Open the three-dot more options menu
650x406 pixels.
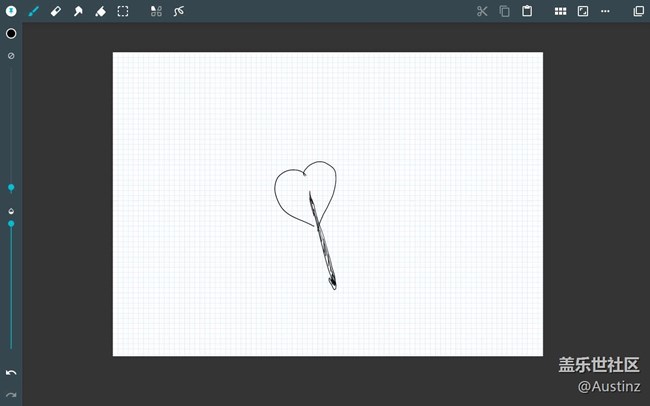pos(605,11)
